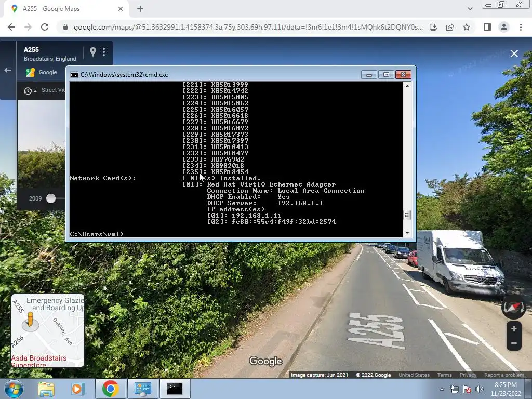The image size is (532, 399).
Task: Click the C:\Users\vm1> command prompt line
Action: [97, 234]
